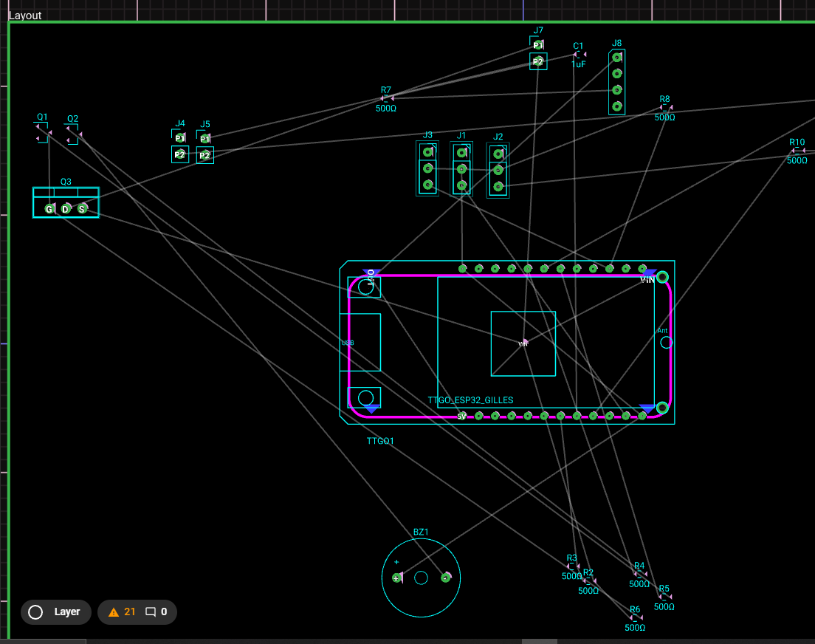
Task: Select the Ant antenna circle on TTGO board
Action: (666, 342)
